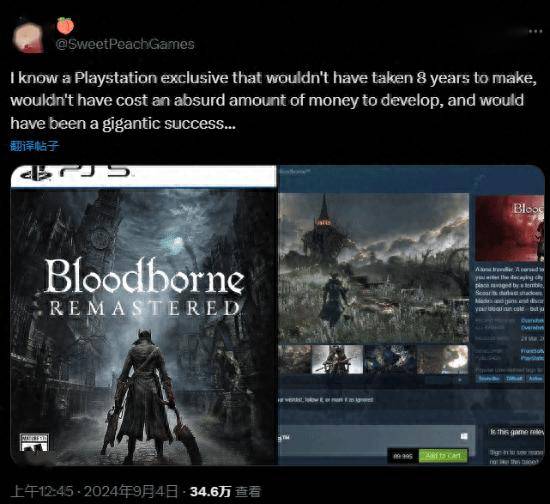The image size is (550, 504).
Task: Click the main Steam gameplay screenshot
Action: coord(374,268)
